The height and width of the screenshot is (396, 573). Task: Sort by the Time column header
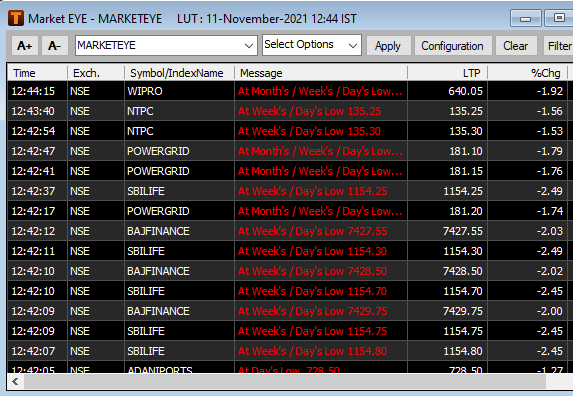tap(37, 73)
